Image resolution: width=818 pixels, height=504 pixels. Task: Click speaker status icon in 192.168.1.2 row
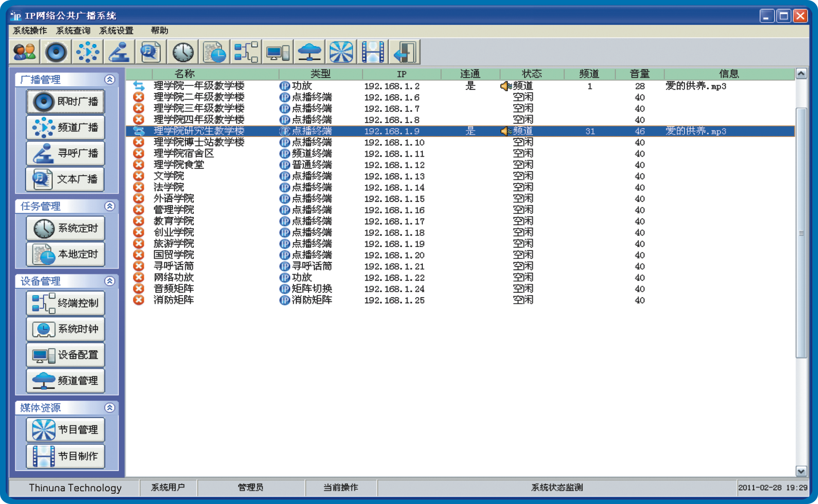point(506,86)
